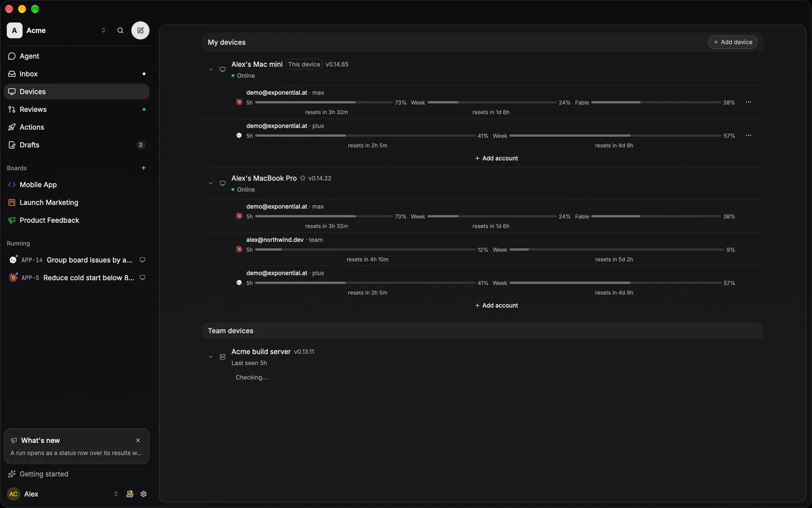Add account under Alex's MacBook Pro

pos(496,305)
